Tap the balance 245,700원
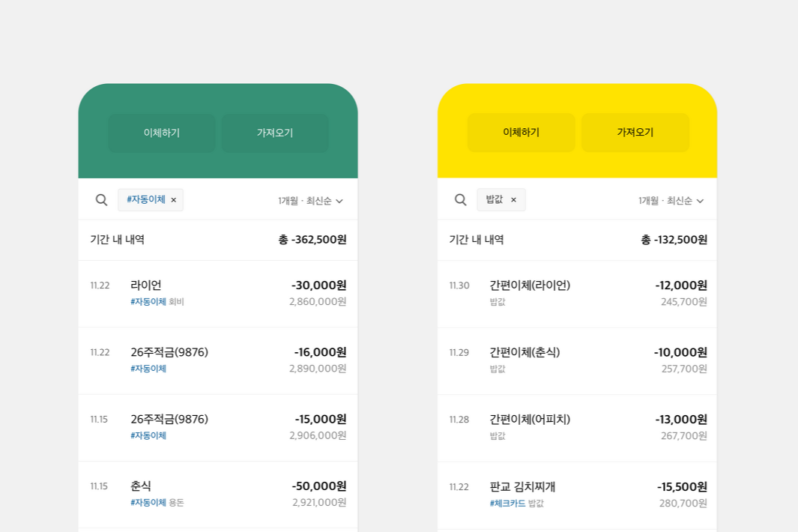The image size is (798, 532). (x=684, y=302)
